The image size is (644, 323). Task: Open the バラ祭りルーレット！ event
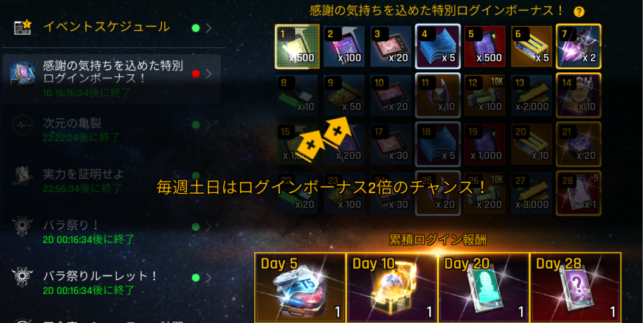coord(112,282)
